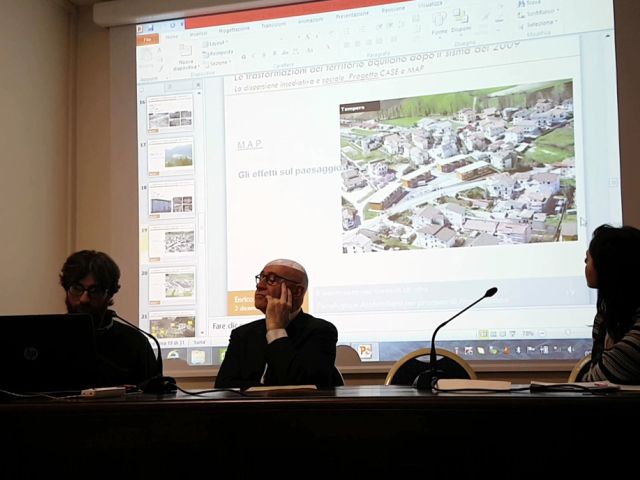Click the flag Action Center tray icon
Screen dimensions: 640x480
pyautogui.click(x=531, y=350)
